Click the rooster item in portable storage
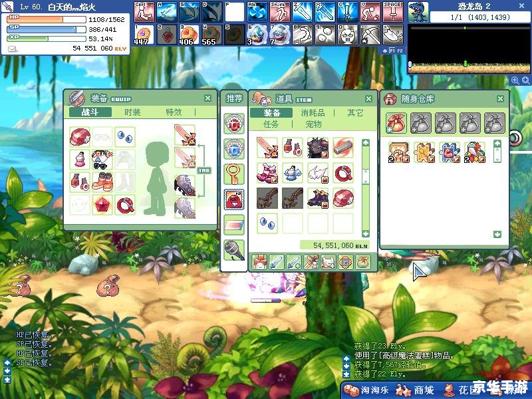Image resolution: width=532 pixels, height=399 pixels. [475, 152]
